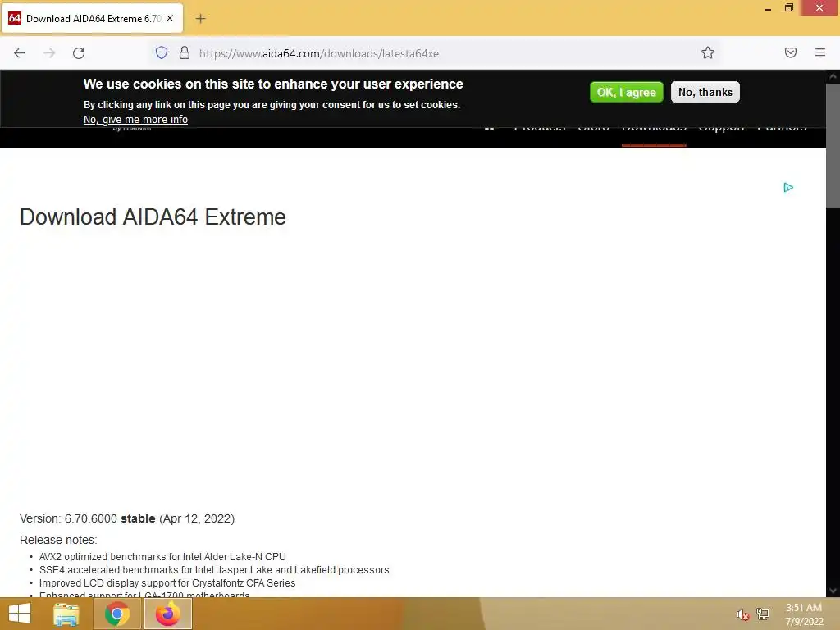840x630 pixels.
Task: Click the AdChoices triangle icon
Action: point(787,188)
